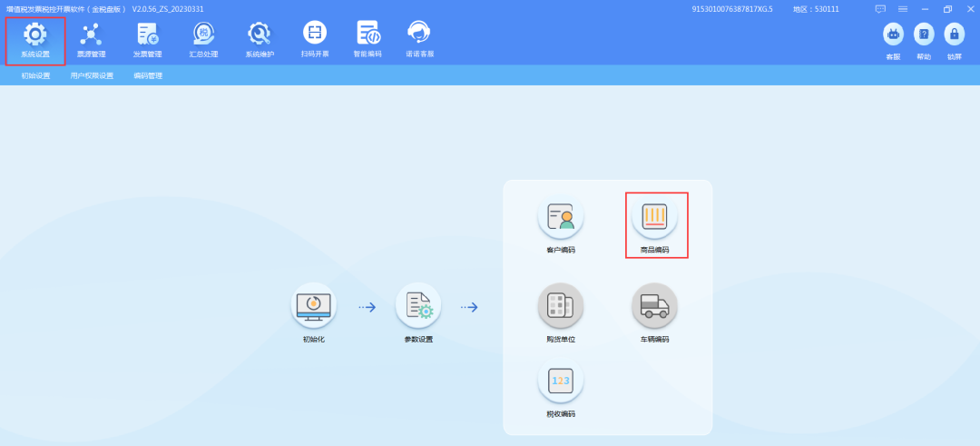The image size is (980, 446).
Task: Open the 客服 robot icon
Action: 893,35
